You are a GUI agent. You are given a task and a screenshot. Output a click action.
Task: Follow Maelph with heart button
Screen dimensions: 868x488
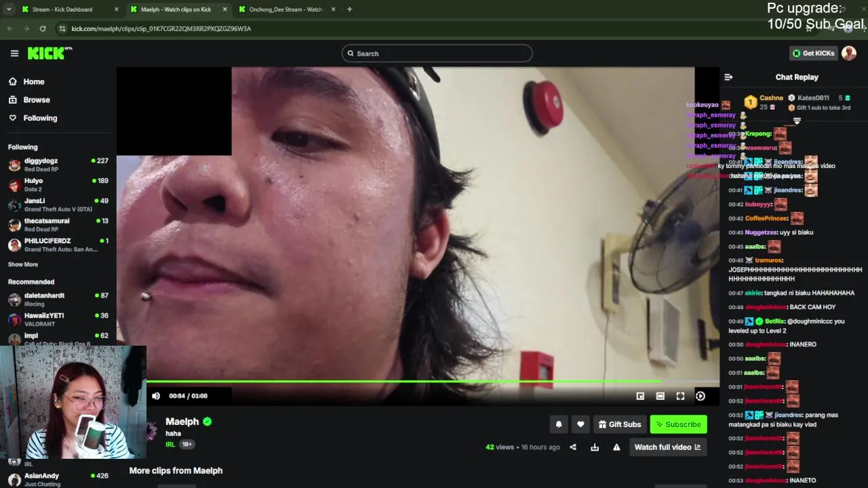580,424
